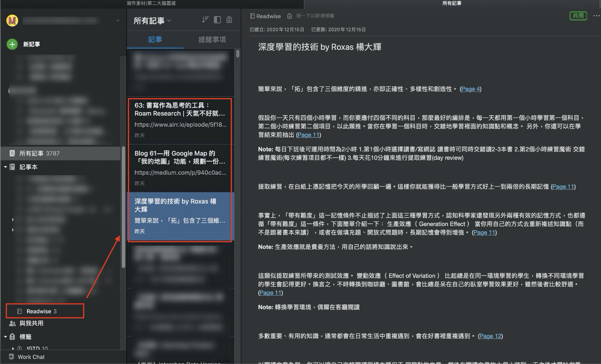Image resolution: width=601 pixels, height=364 pixels.
Task: Expand the account switcher chevron
Action: (x=117, y=20)
